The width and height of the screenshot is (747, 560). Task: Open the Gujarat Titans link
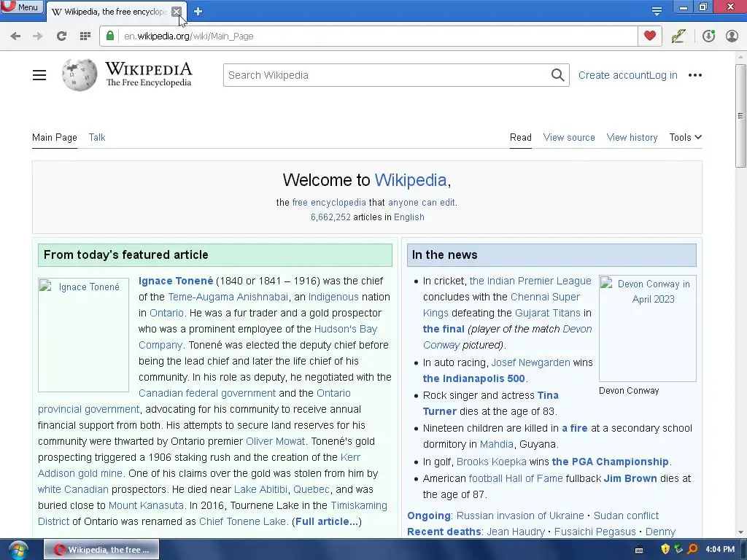click(x=547, y=313)
